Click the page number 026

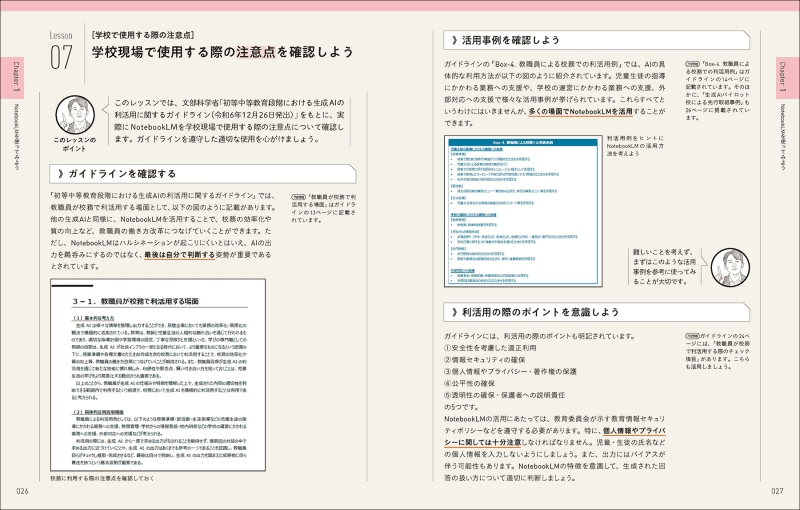tap(22, 491)
